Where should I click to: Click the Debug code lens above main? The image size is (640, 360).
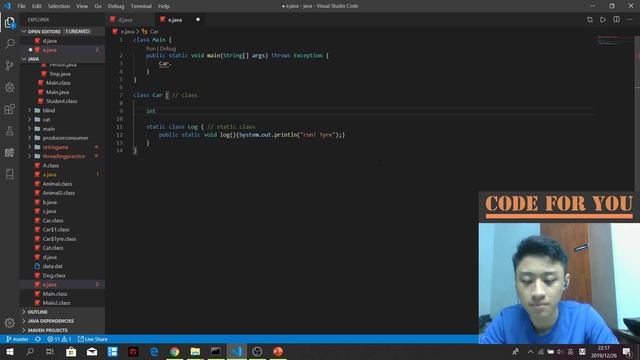168,48
